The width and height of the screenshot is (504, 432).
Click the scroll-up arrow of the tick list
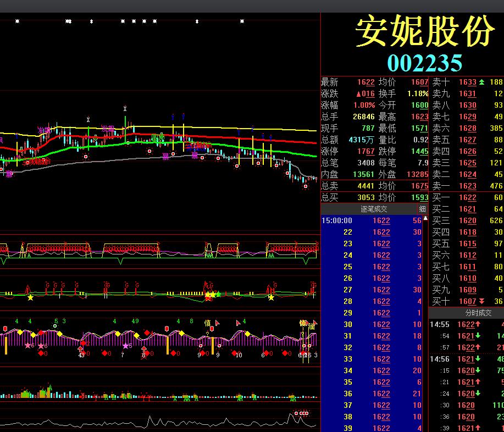click(425, 218)
